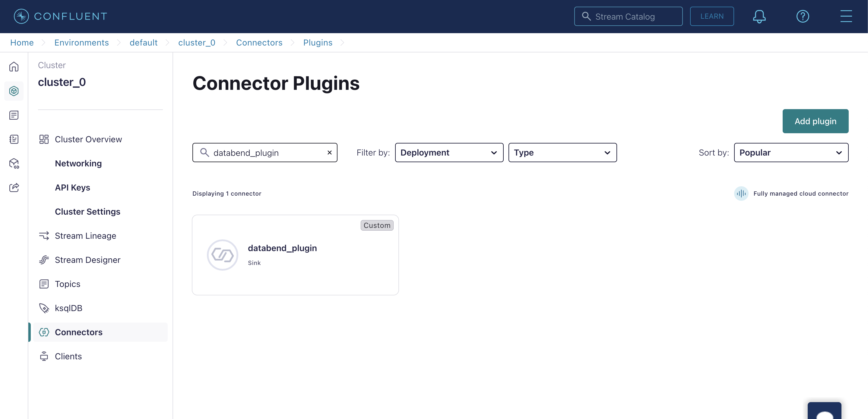This screenshot has width=868, height=419.
Task: Click the Add plugin button
Action: (x=815, y=121)
